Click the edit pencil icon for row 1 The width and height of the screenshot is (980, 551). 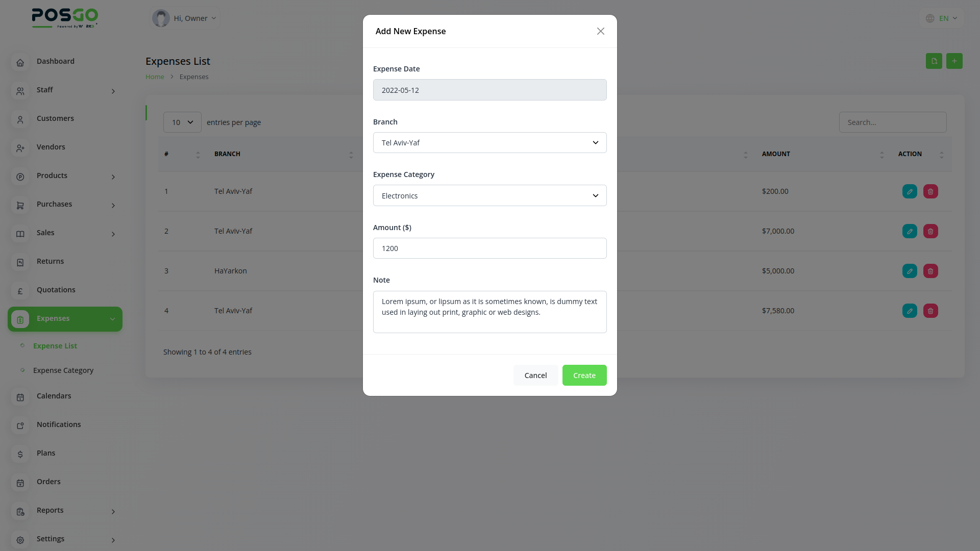pyautogui.click(x=910, y=191)
